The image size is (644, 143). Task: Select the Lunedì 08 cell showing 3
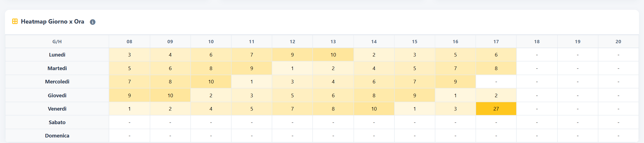(x=129, y=55)
